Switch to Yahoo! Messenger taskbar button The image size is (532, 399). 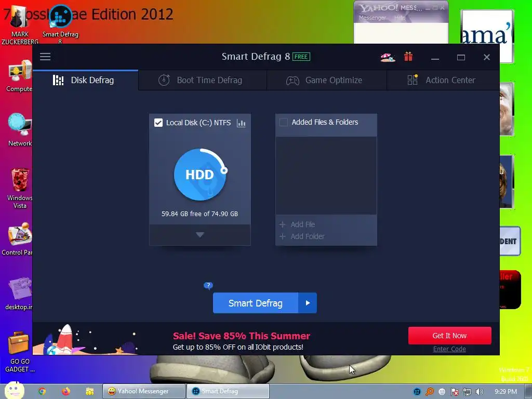(144, 391)
